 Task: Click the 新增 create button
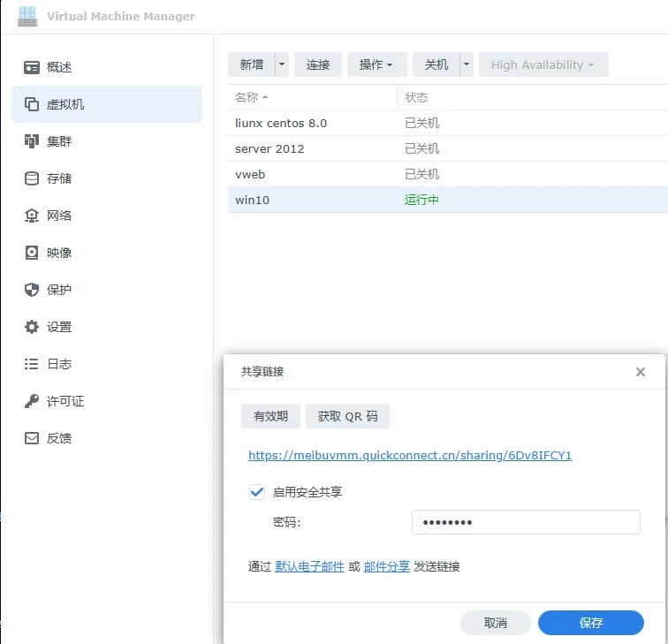point(251,64)
